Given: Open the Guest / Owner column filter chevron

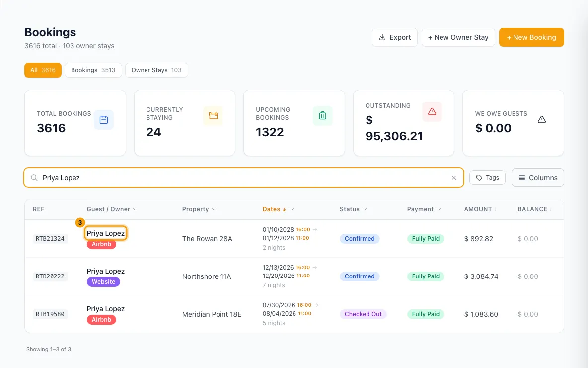Looking at the screenshot, I should coord(135,209).
